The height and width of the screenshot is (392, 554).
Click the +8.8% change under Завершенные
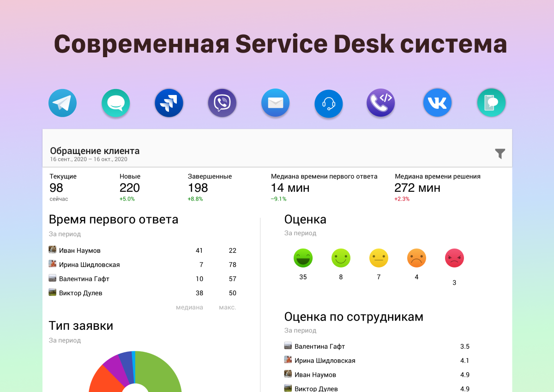click(195, 199)
